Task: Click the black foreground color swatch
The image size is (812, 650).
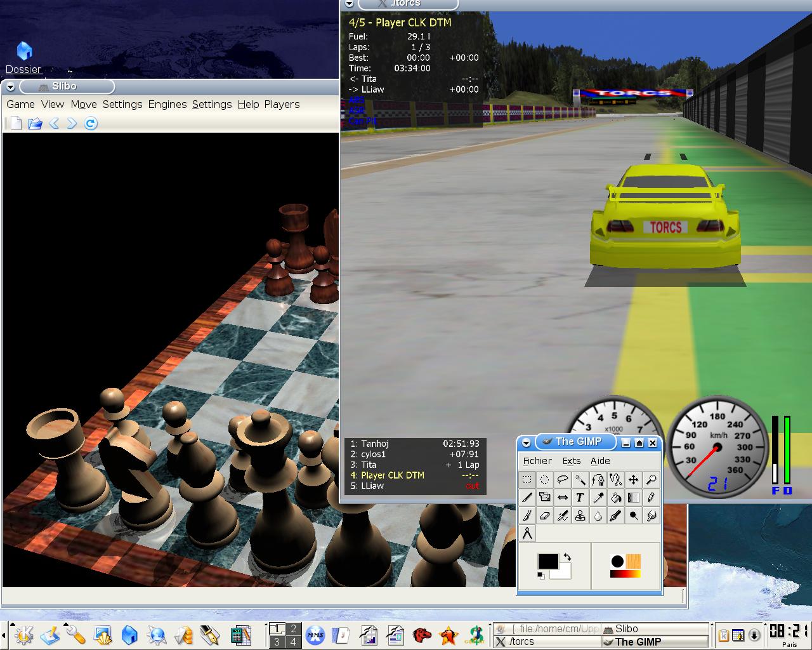Action: 547,561
